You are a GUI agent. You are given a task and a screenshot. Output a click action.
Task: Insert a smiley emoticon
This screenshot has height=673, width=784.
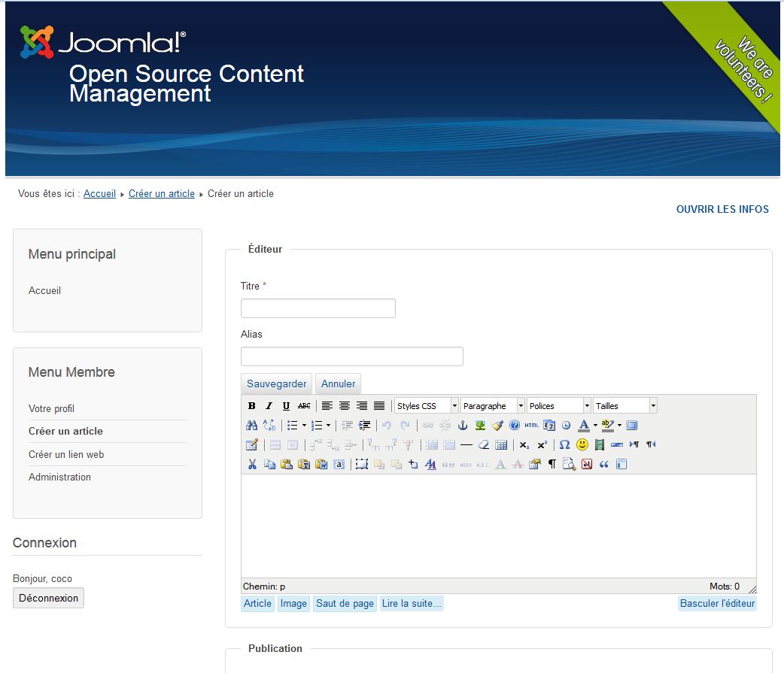tap(582, 444)
